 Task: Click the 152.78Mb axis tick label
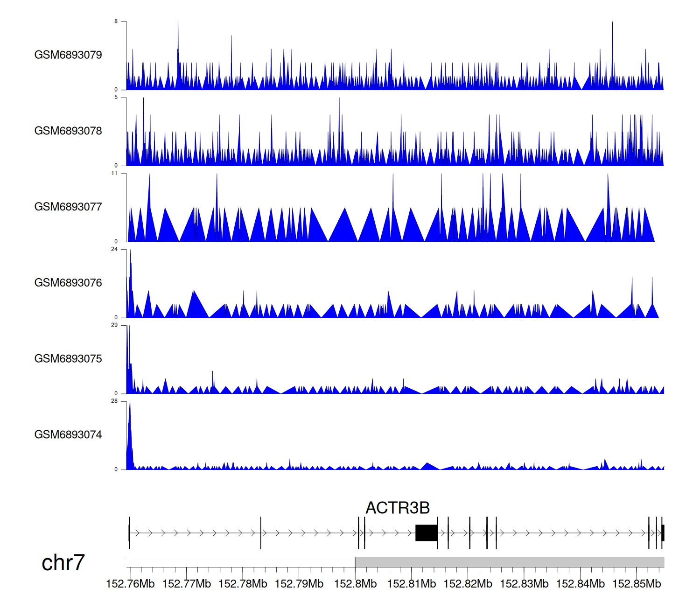click(243, 584)
